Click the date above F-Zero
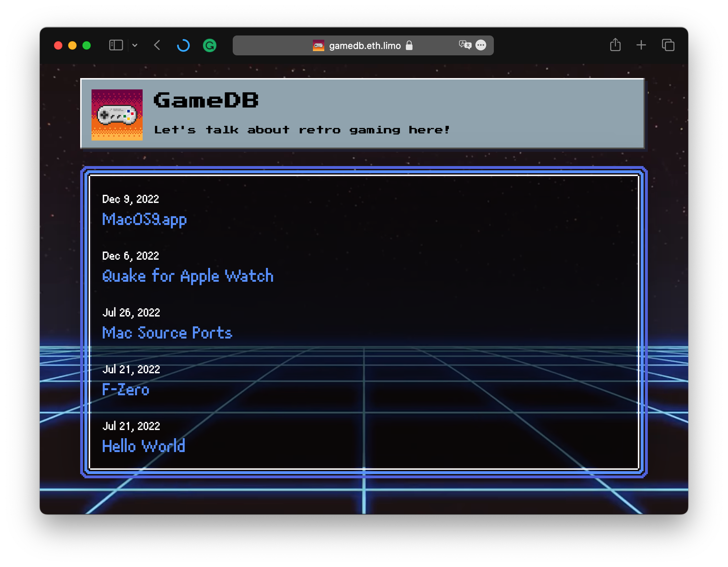This screenshot has width=728, height=567. [131, 369]
